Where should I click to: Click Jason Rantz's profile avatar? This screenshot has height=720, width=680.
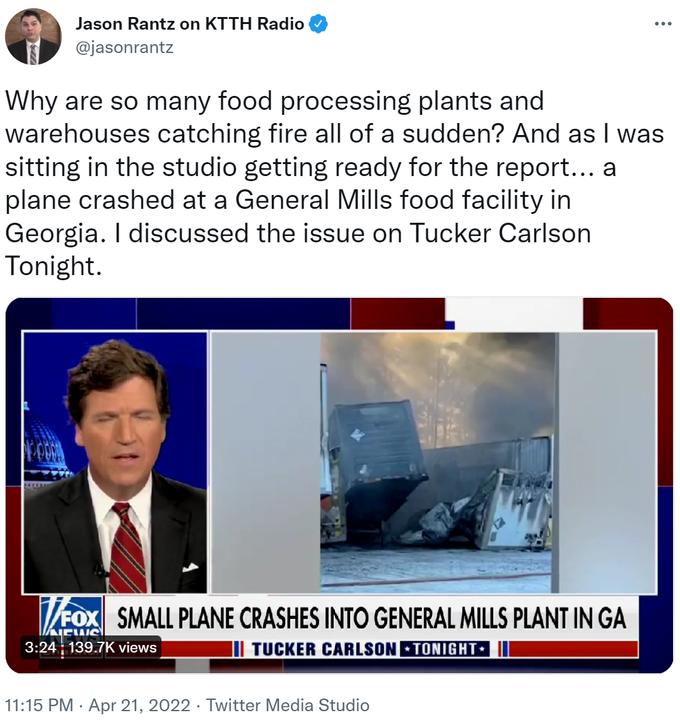coord(32,37)
